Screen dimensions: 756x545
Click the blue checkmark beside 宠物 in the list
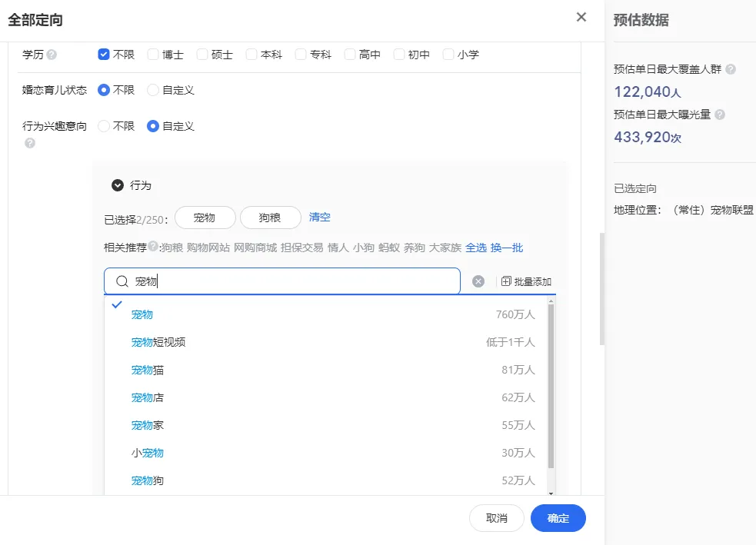point(117,305)
